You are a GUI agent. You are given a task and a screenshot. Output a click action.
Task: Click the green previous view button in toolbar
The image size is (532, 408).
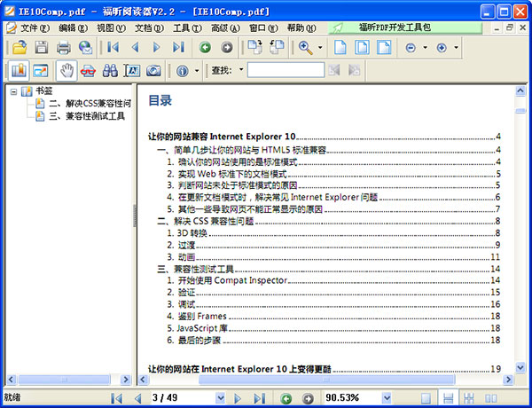[x=205, y=47]
